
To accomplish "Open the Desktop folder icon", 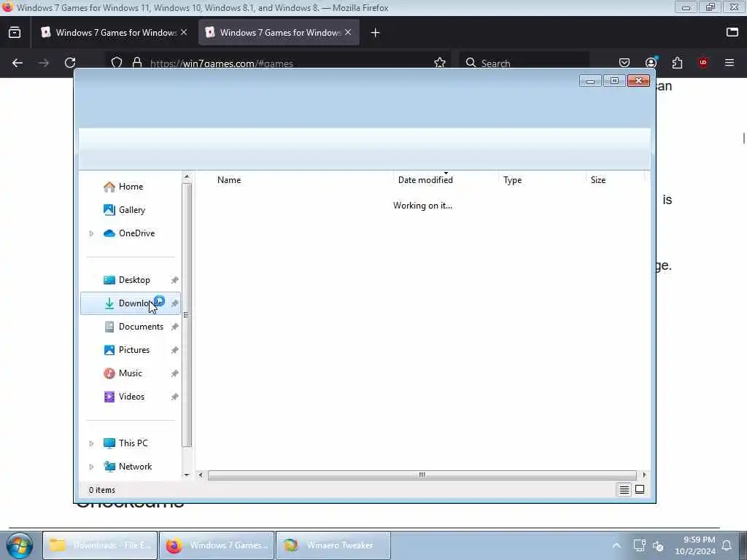I will point(109,280).
